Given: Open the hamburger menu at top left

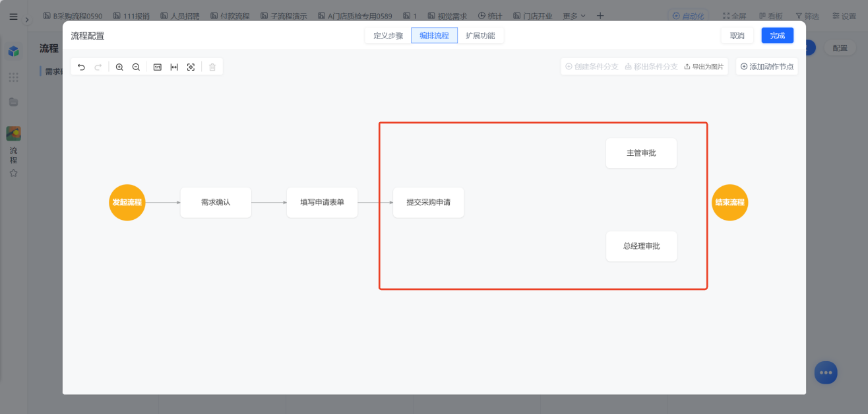Looking at the screenshot, I should coord(13,17).
